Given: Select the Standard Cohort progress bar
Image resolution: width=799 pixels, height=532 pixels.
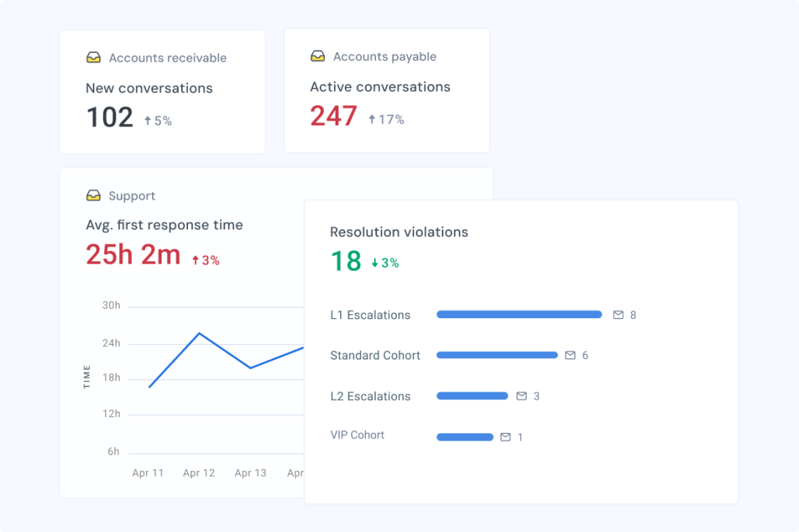Looking at the screenshot, I should tap(497, 355).
